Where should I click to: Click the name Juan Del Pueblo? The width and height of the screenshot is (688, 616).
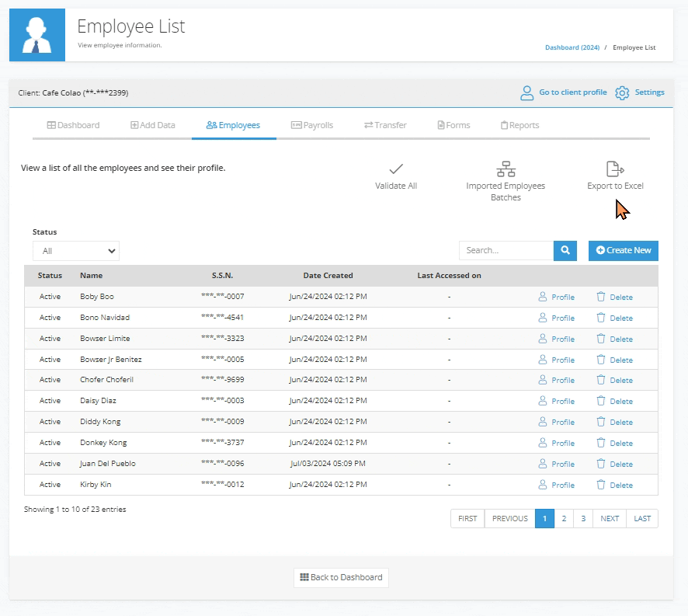pyautogui.click(x=107, y=464)
